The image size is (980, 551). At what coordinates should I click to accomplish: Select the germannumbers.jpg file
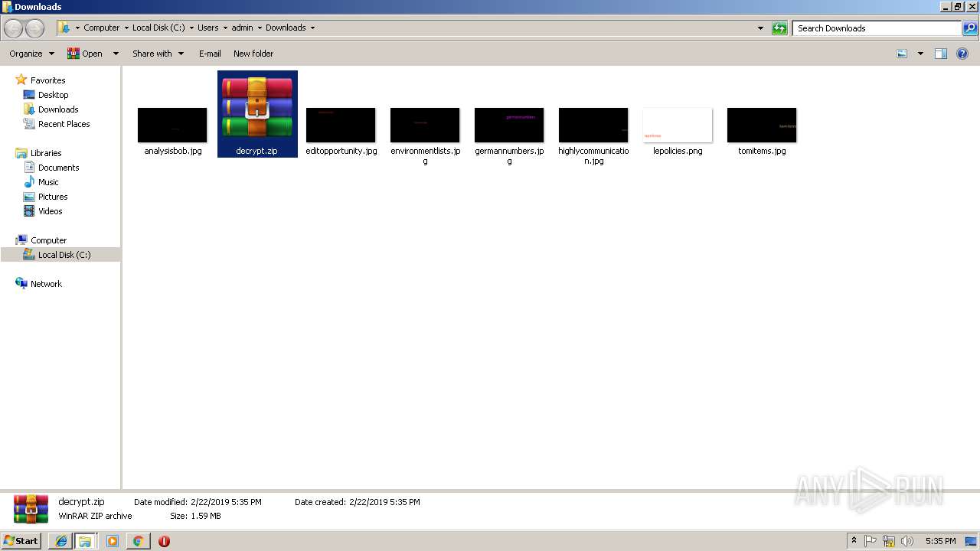[509, 136]
